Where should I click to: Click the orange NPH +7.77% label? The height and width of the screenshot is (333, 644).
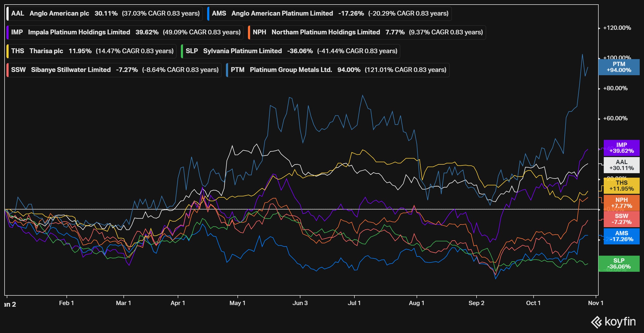point(621,203)
